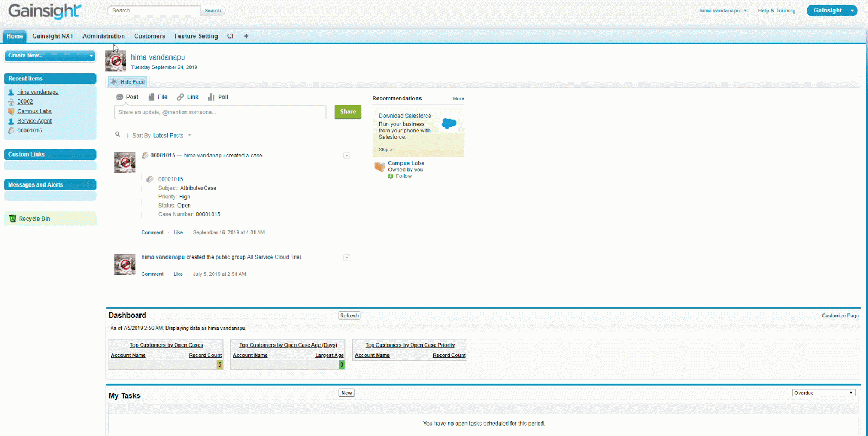The image size is (868, 436).
Task: Click the green Share button
Action: pos(348,112)
